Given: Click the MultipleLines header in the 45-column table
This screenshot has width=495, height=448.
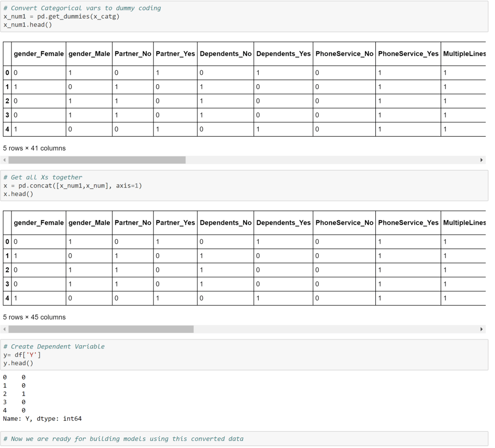Looking at the screenshot, I should 465,223.
